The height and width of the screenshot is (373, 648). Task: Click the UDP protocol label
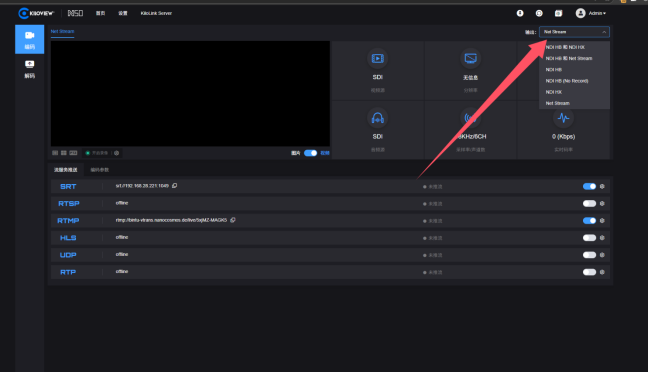click(68, 255)
